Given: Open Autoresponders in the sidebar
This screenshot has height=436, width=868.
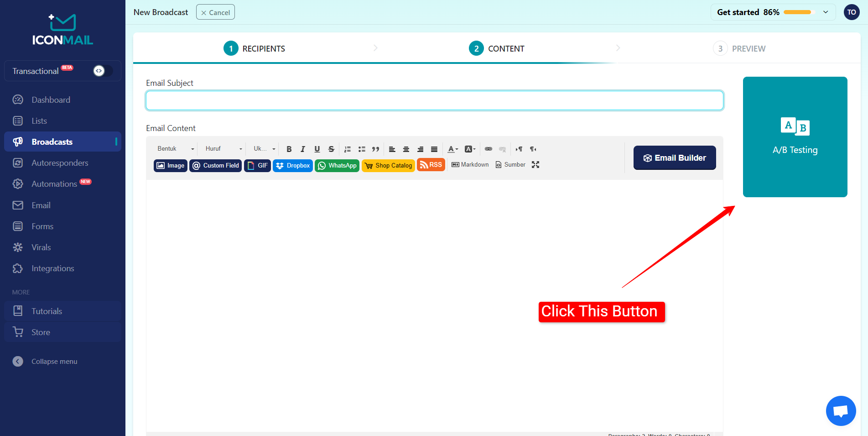Looking at the screenshot, I should (x=60, y=163).
